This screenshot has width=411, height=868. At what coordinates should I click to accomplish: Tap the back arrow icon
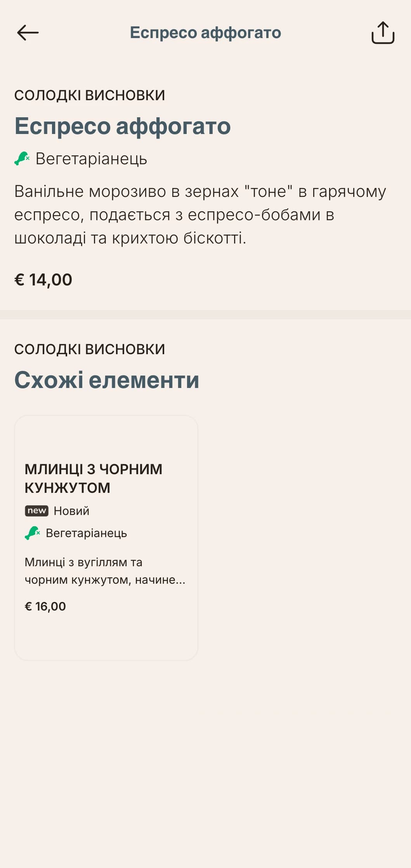coord(28,33)
